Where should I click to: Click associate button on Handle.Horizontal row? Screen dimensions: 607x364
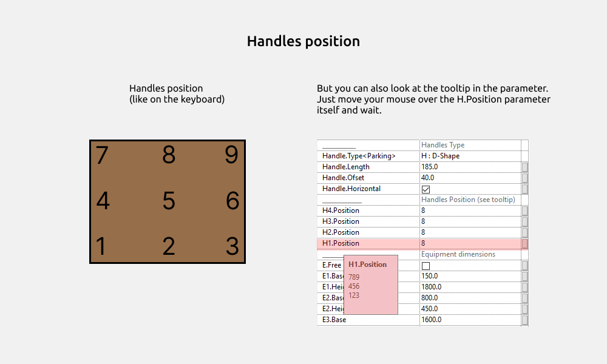(525, 189)
